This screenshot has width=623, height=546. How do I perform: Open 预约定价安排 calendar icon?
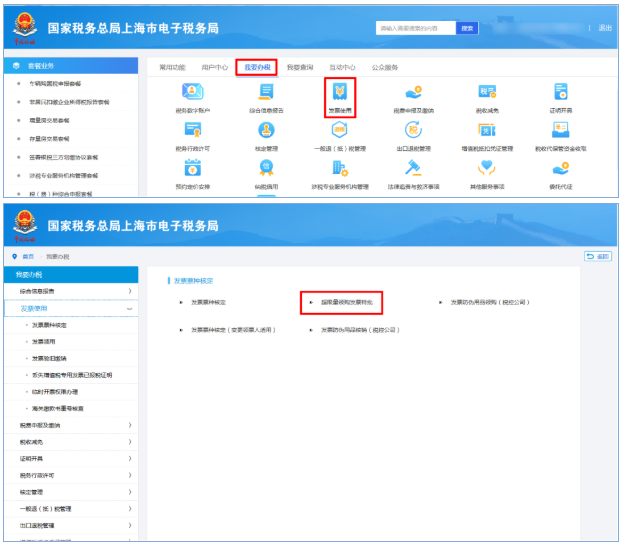coord(193,168)
